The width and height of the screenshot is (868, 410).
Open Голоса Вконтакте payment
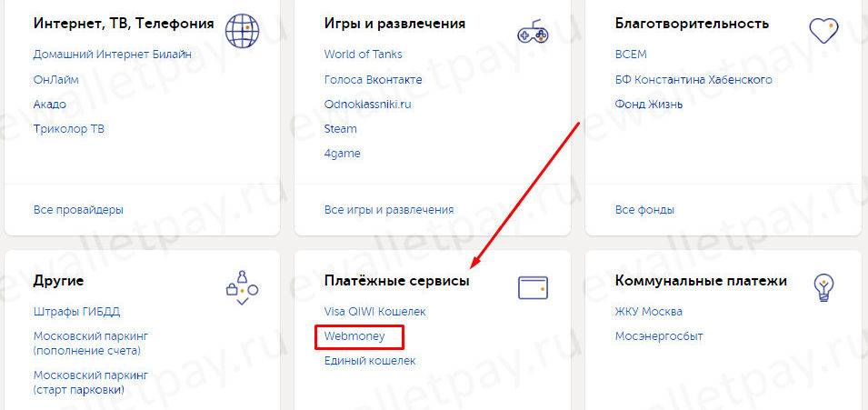pos(373,80)
